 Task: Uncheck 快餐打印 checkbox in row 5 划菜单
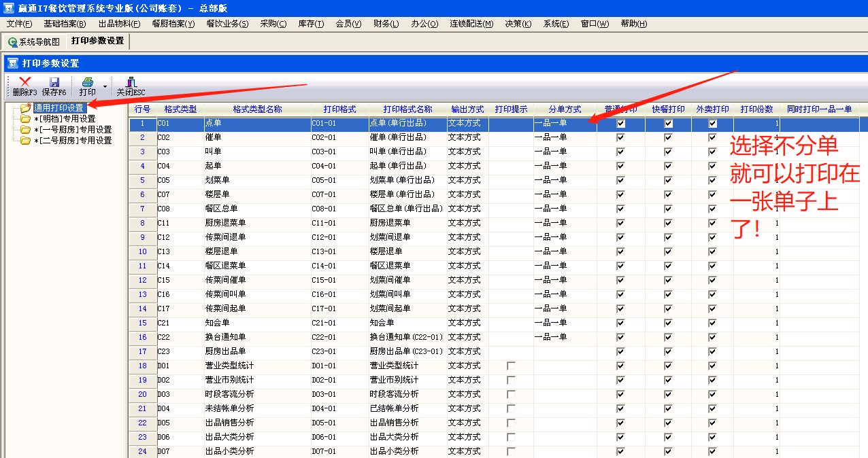coord(668,180)
